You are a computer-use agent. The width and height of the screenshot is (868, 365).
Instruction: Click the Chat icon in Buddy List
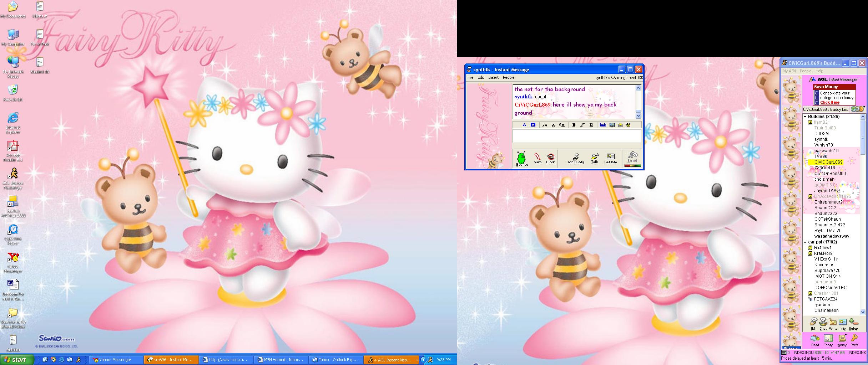coord(823,324)
